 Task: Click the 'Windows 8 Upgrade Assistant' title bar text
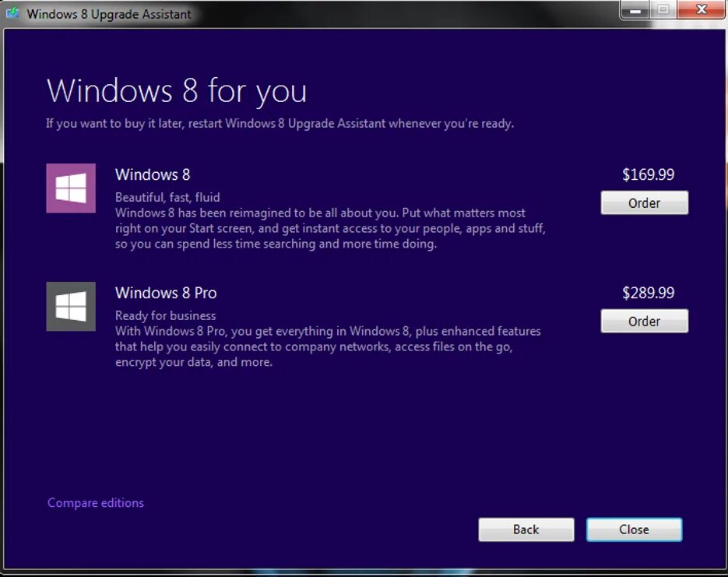pos(109,14)
